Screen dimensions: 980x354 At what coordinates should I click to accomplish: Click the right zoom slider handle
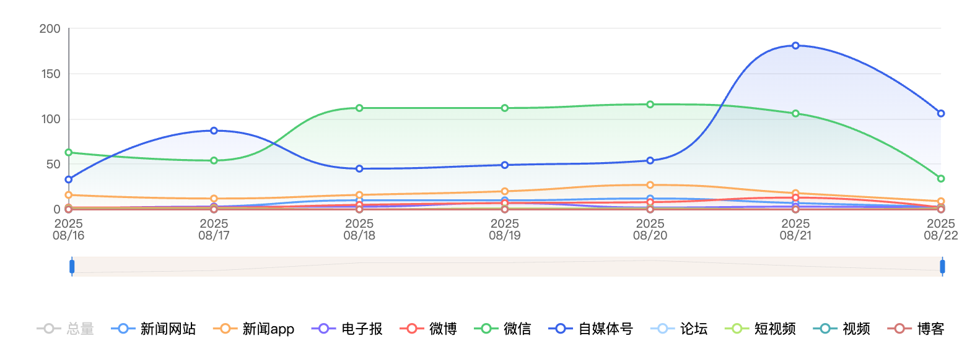pos(942,267)
